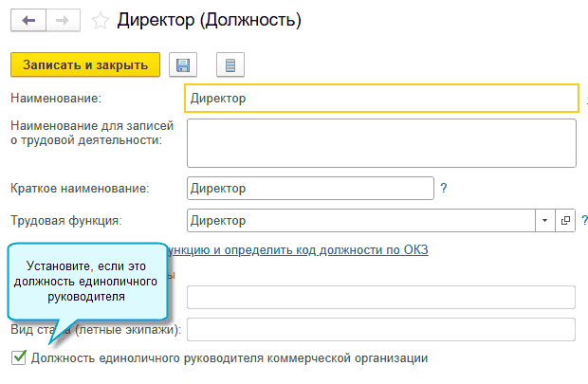Click help icon beside Краткое наименование

click(x=444, y=189)
